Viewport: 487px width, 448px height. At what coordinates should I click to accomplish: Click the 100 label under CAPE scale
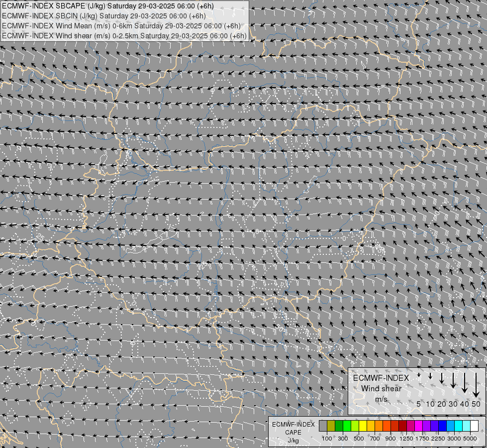327,439
